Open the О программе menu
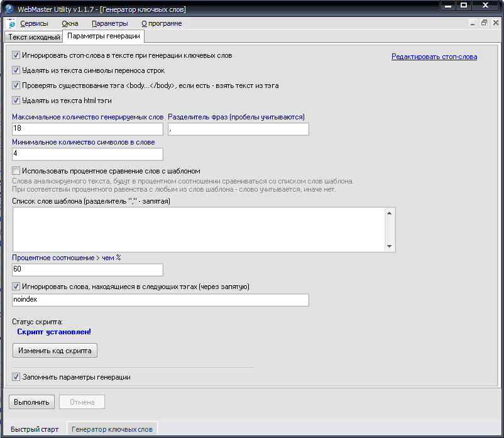 coord(162,23)
